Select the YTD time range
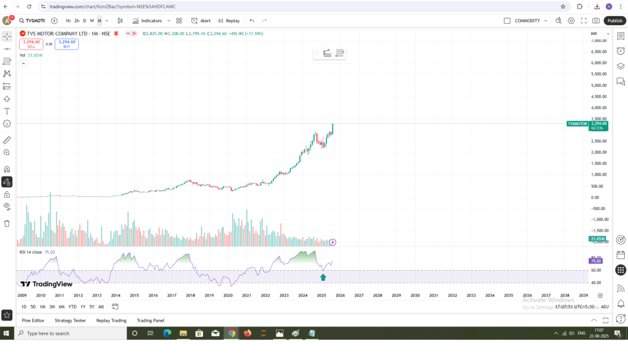This screenshot has width=628, height=364. point(72,307)
